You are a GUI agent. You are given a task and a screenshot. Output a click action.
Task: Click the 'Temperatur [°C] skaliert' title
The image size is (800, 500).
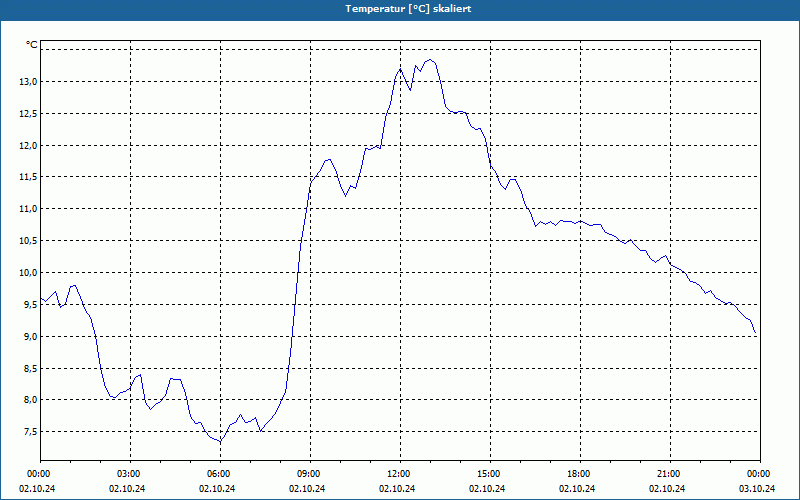click(408, 9)
